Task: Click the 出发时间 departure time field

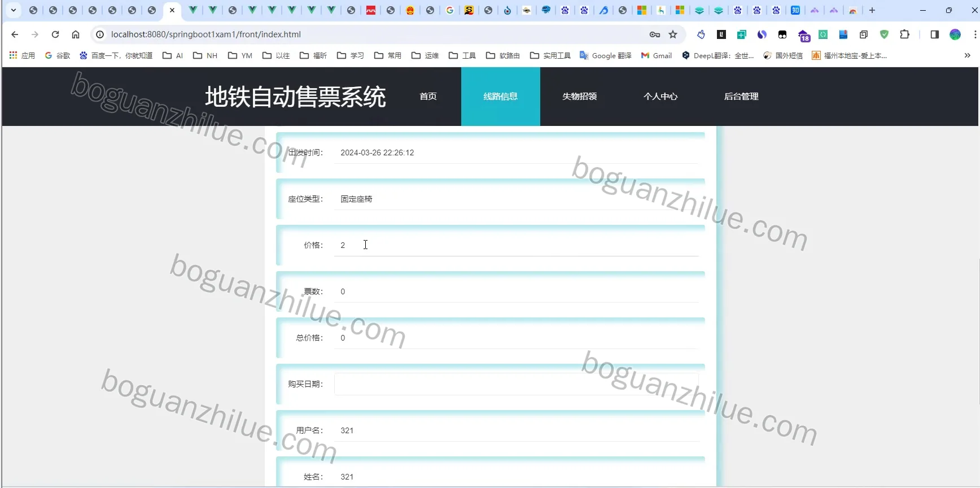Action: coord(516,152)
